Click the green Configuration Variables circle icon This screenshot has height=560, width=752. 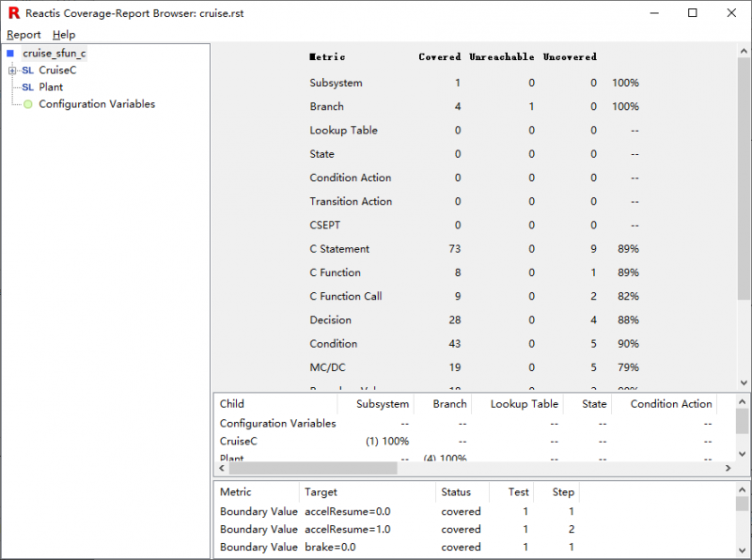(x=28, y=104)
